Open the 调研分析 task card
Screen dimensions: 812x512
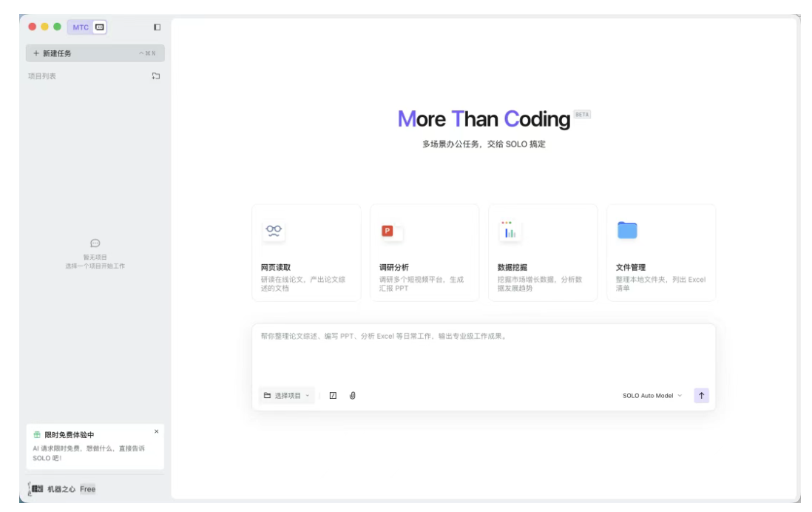[425, 252]
